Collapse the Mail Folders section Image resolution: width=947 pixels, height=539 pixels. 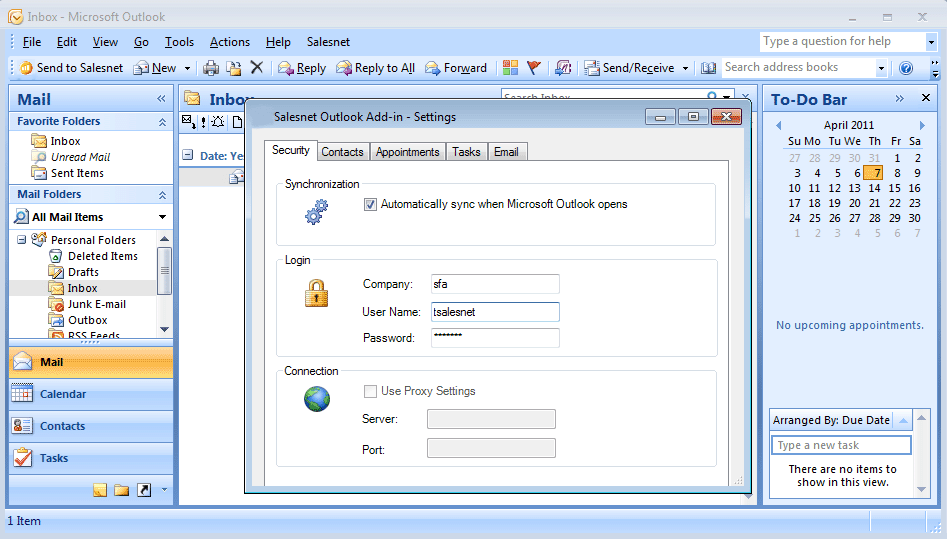click(x=162, y=195)
